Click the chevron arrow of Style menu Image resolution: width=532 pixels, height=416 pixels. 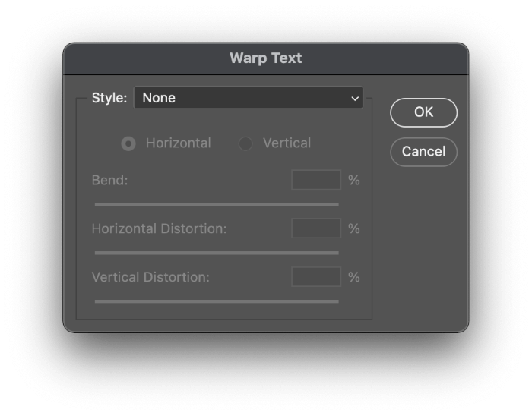tap(355, 99)
